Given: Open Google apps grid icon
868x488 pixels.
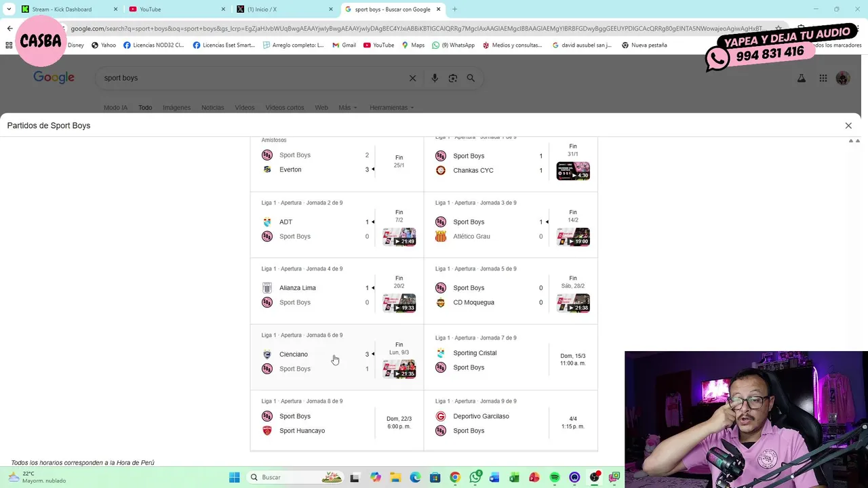Looking at the screenshot, I should 823,78.
